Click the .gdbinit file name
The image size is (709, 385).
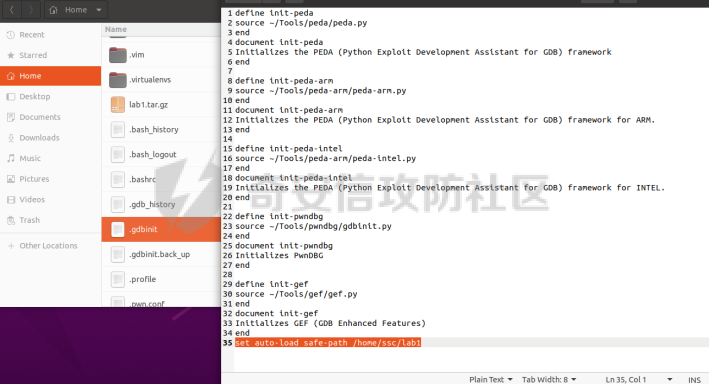[x=143, y=229]
